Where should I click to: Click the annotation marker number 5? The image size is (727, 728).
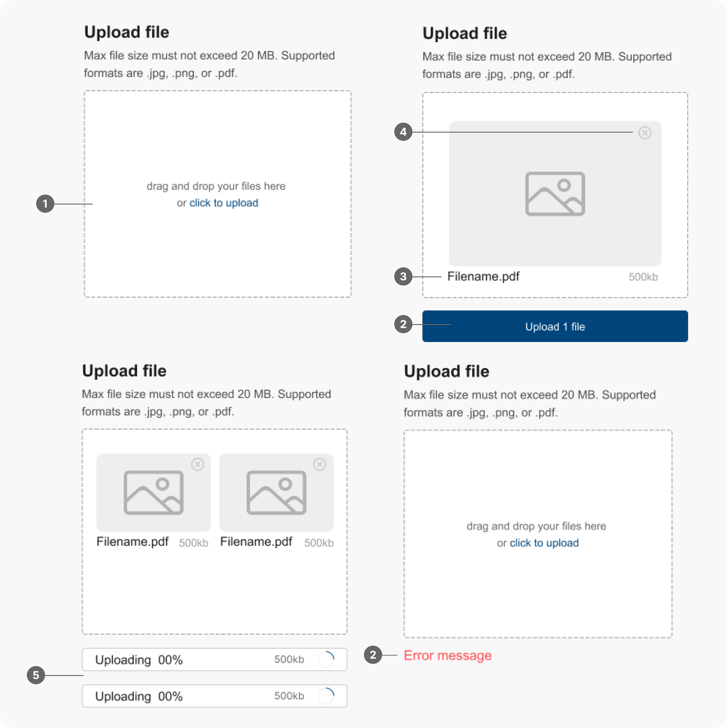(x=36, y=675)
